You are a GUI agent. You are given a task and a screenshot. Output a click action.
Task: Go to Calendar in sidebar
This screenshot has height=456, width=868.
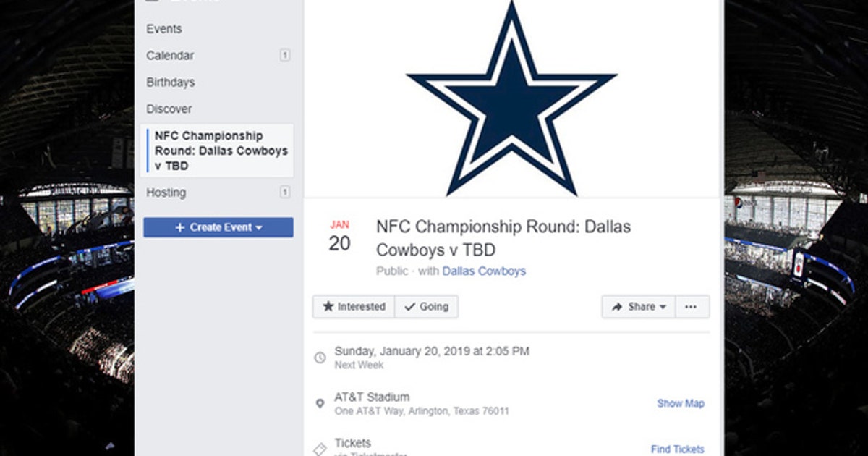[170, 56]
